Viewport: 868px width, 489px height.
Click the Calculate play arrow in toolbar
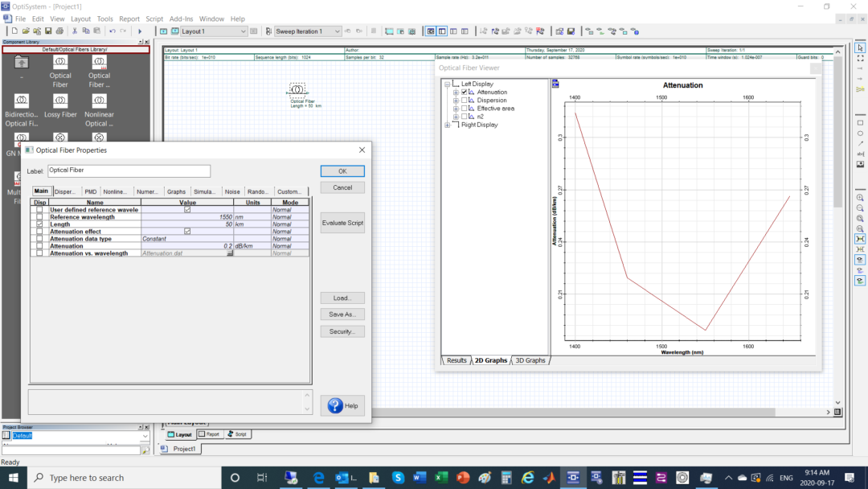pos(140,31)
